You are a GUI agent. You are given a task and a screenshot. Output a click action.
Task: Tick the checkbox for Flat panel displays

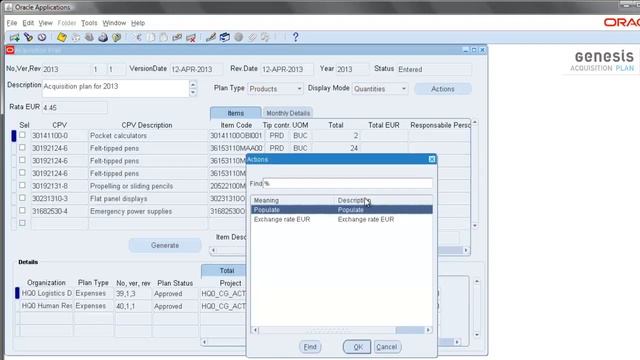tap(22, 198)
